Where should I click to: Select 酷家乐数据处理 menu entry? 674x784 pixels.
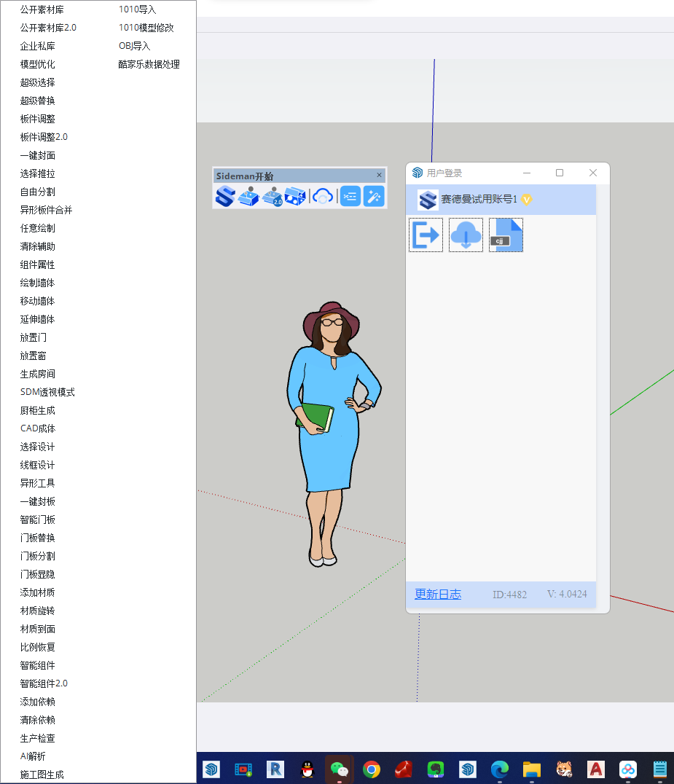pyautogui.click(x=149, y=64)
